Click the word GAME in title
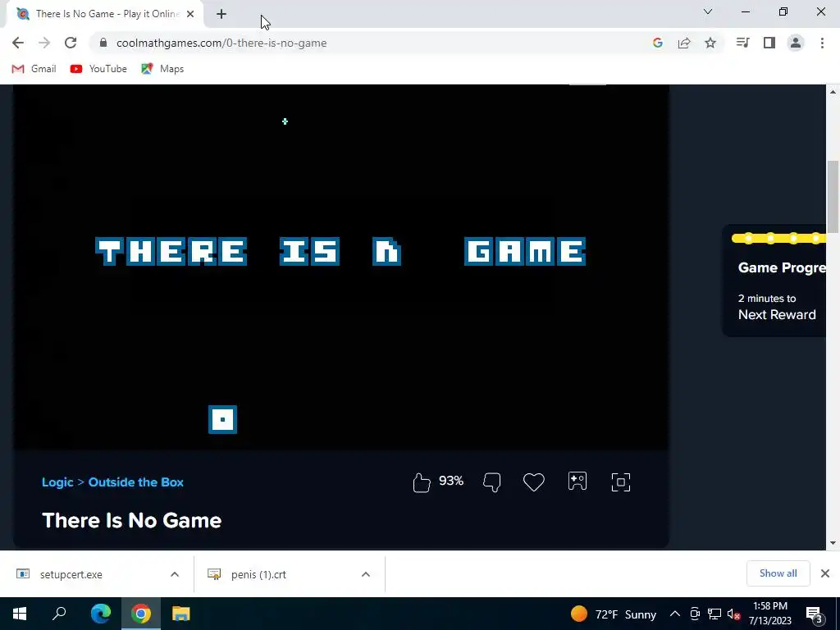This screenshot has height=630, width=840. coord(525,251)
